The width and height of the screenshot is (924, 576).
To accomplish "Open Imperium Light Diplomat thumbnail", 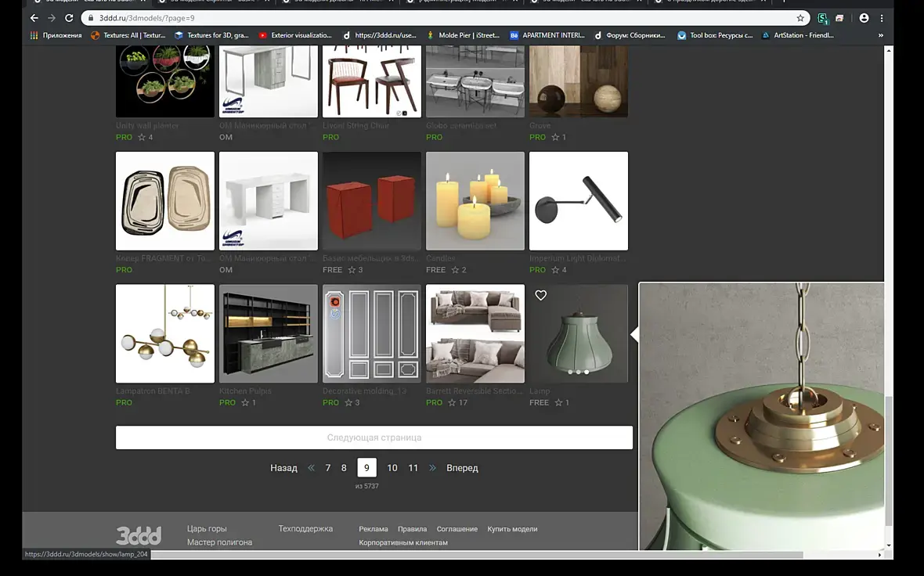I will click(579, 201).
